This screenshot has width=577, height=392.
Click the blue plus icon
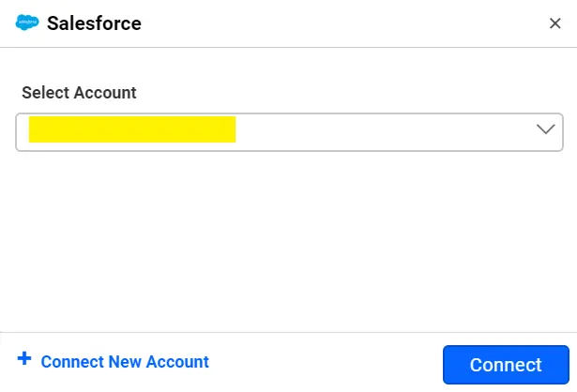(24, 359)
